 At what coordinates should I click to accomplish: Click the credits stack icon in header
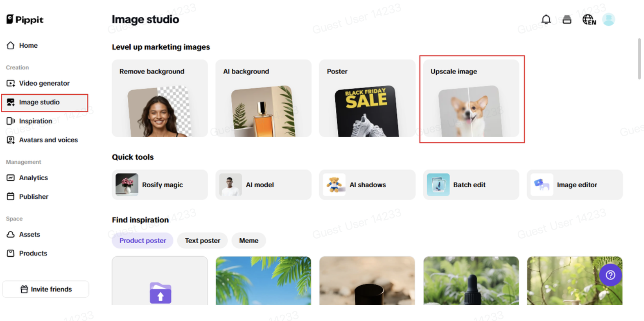coord(567,19)
